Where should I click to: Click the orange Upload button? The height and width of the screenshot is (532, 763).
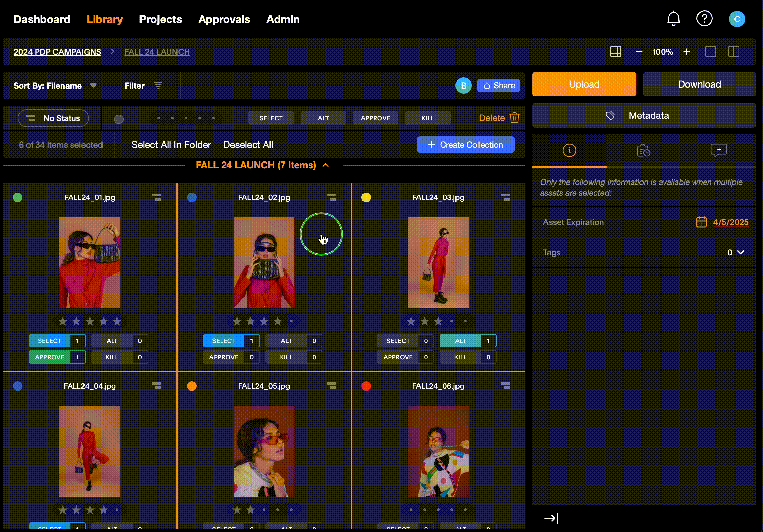(584, 84)
